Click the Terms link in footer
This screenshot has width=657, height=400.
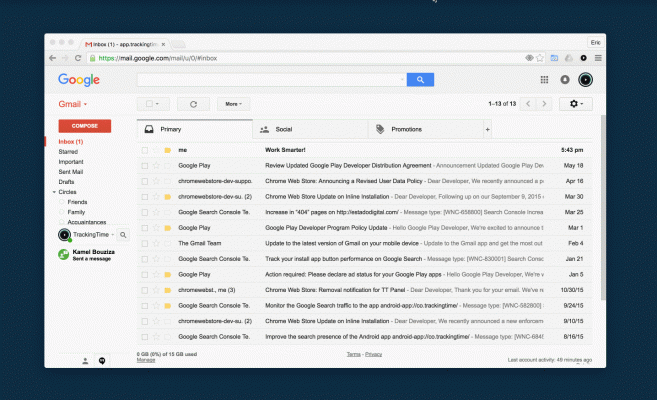point(354,354)
